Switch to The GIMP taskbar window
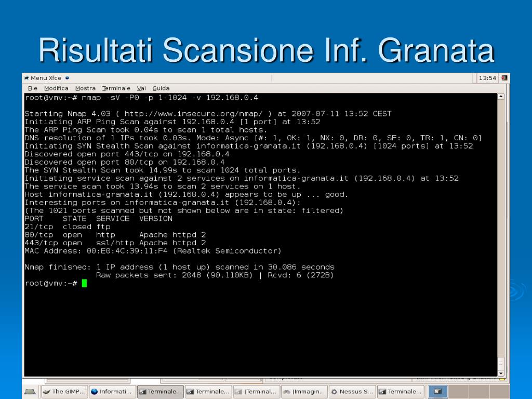Viewport: 532px width, 399px height. click(x=64, y=392)
